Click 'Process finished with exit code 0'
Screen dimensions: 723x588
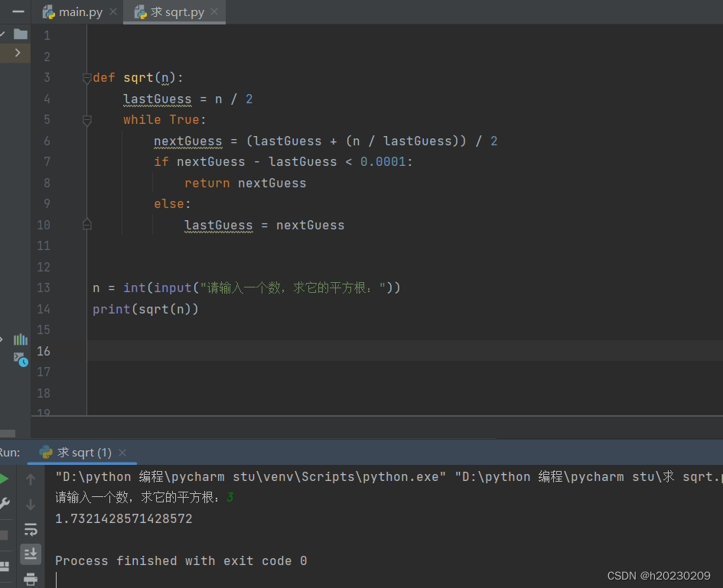(181, 560)
